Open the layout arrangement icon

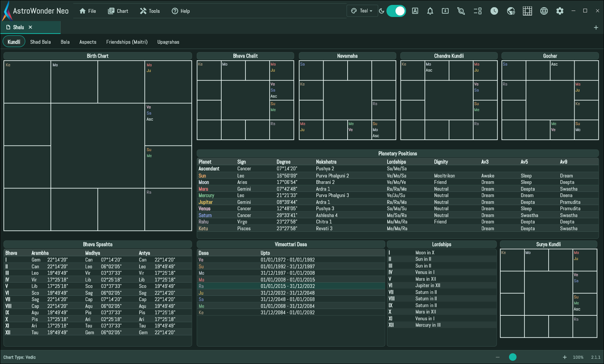[478, 11]
